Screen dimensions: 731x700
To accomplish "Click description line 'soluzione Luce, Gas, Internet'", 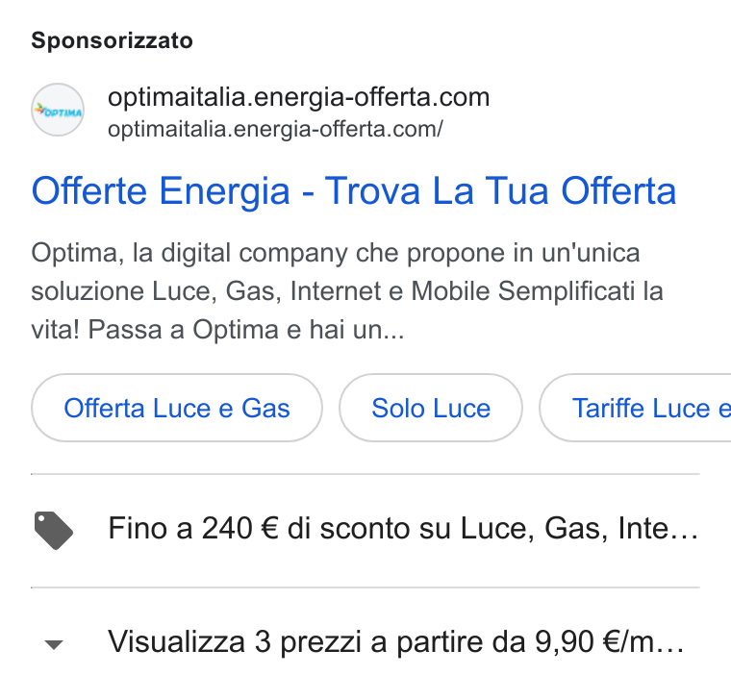I will (x=347, y=291).
